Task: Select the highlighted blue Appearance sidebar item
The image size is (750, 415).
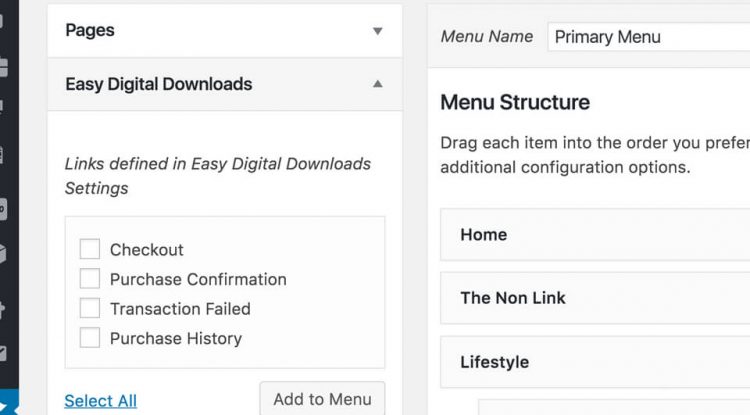Action: (9, 402)
